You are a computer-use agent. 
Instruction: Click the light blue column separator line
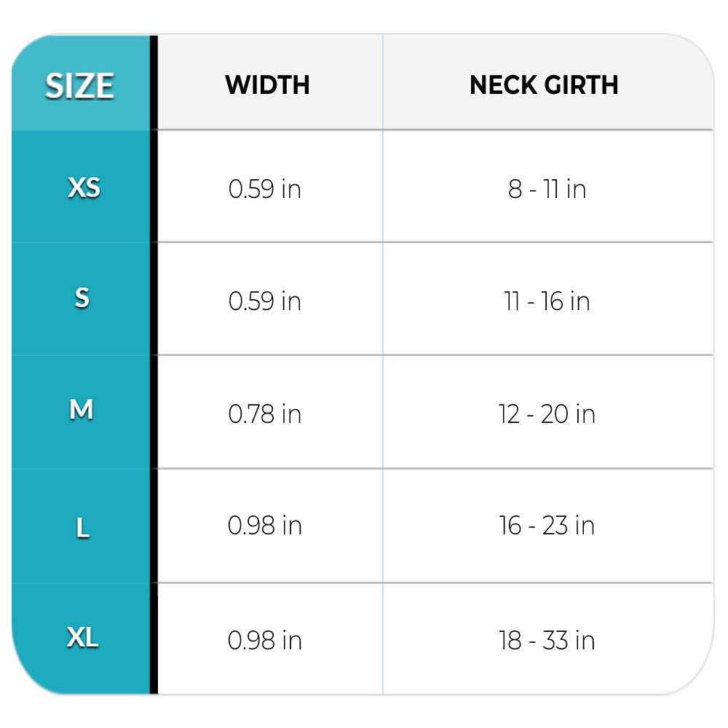click(383, 364)
